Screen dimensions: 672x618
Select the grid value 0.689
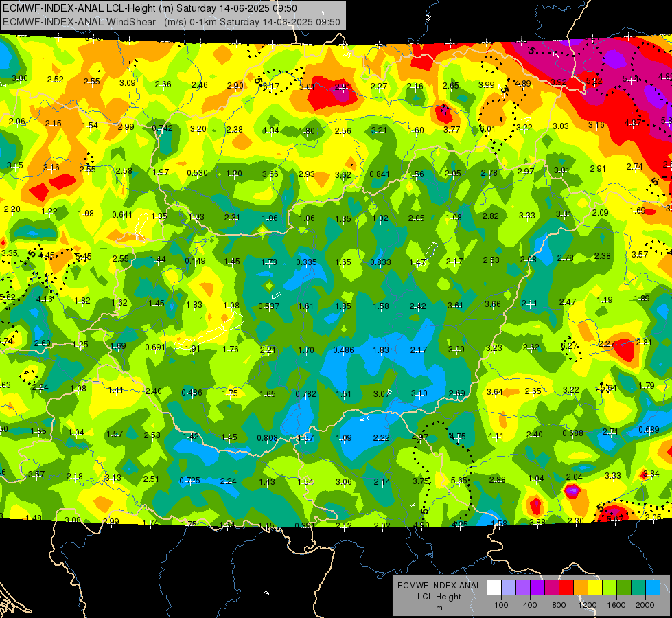[649, 430]
